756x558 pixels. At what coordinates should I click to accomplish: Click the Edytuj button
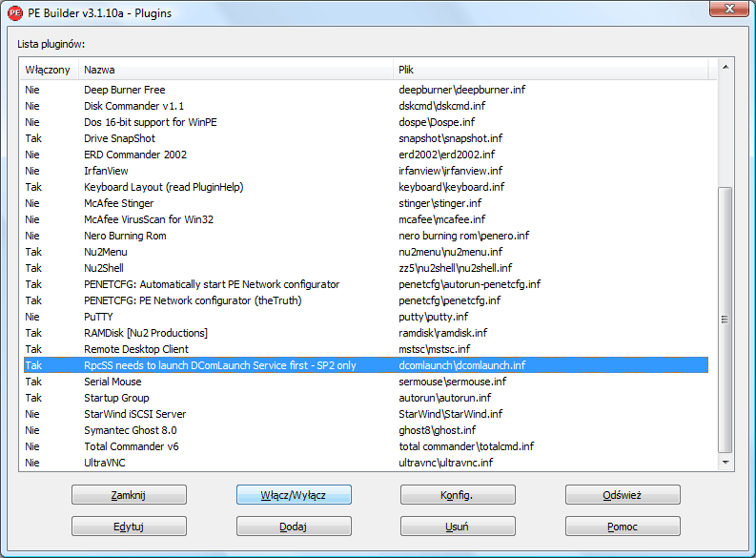(x=129, y=527)
